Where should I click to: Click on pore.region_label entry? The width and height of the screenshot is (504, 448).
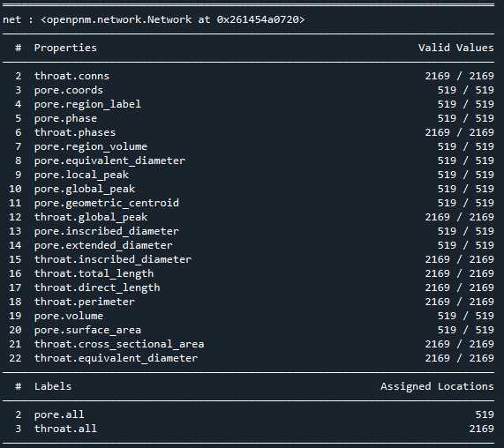coord(87,104)
